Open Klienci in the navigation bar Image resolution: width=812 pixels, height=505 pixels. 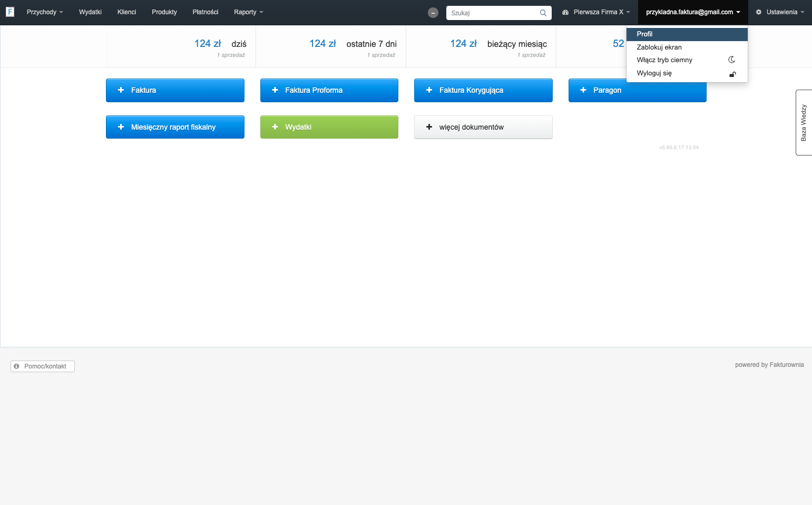126,12
